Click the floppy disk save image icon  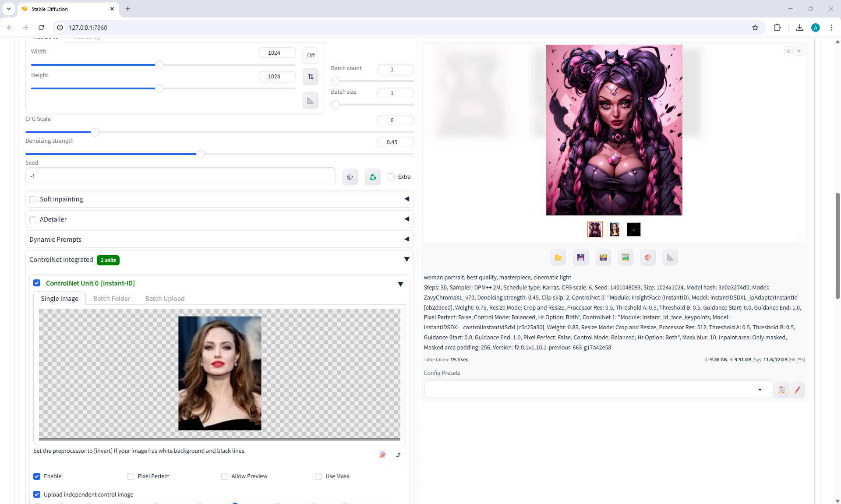(x=580, y=257)
